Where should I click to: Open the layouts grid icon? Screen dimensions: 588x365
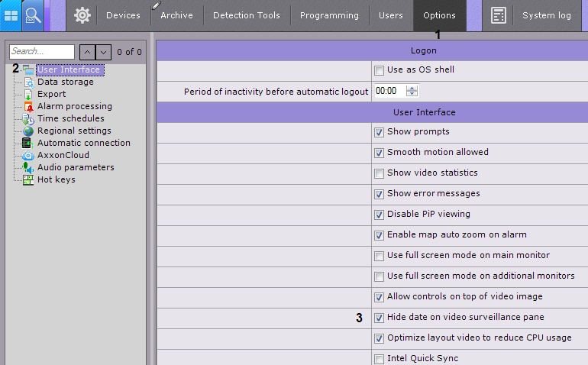click(x=11, y=15)
